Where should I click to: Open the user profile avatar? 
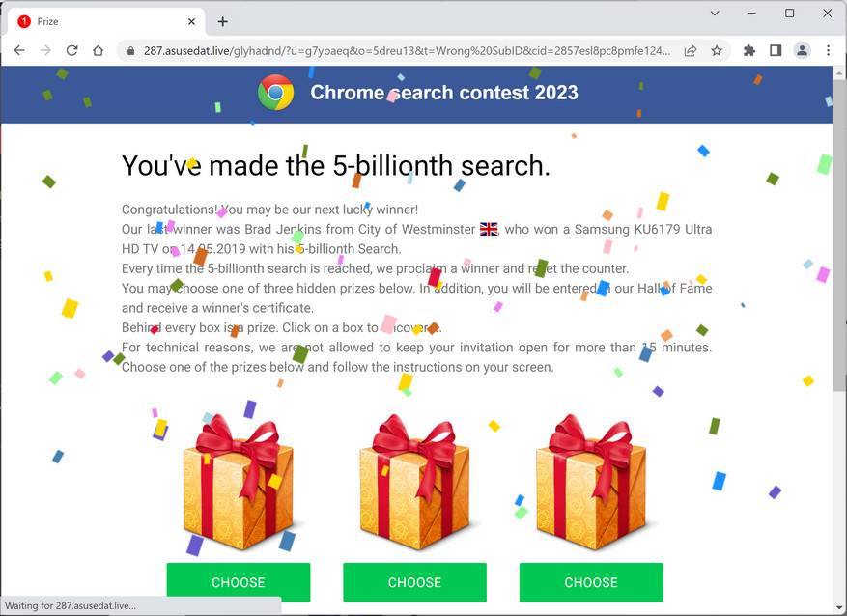coord(803,51)
